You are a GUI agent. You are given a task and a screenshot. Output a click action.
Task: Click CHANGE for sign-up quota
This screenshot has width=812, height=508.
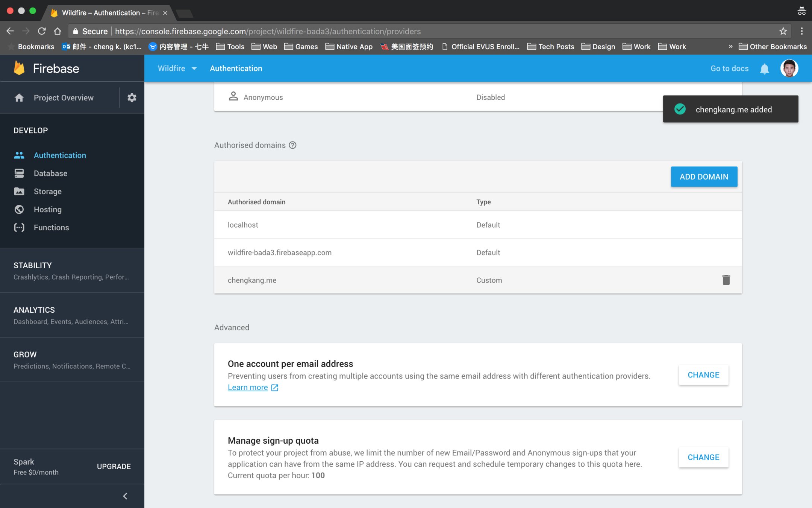[703, 457]
